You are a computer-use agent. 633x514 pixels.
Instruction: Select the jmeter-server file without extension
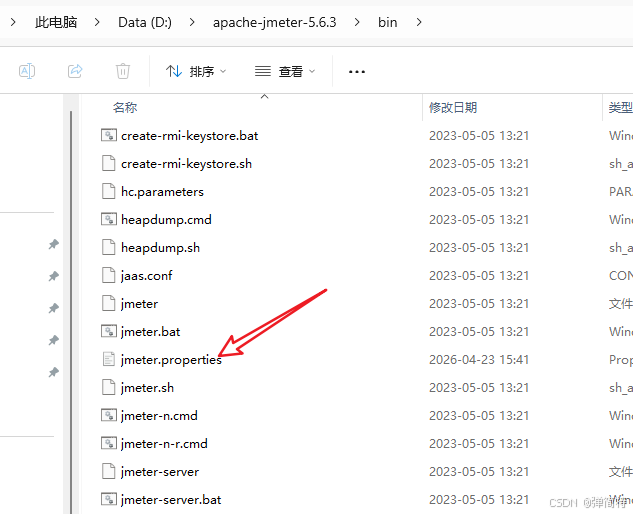160,472
